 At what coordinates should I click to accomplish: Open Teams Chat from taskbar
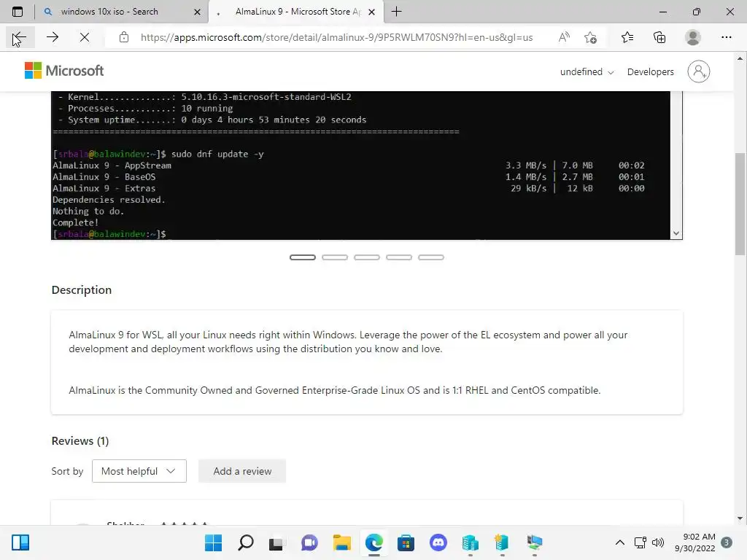pos(309,542)
